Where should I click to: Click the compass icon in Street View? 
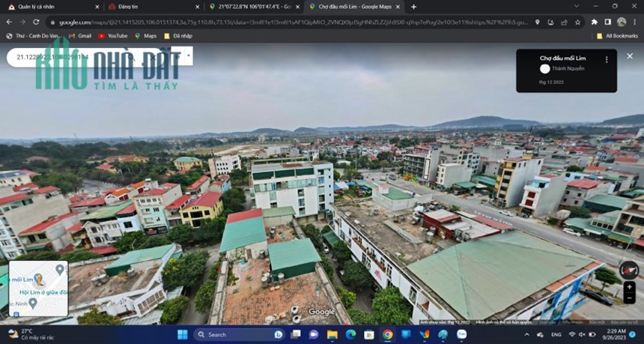(629, 270)
